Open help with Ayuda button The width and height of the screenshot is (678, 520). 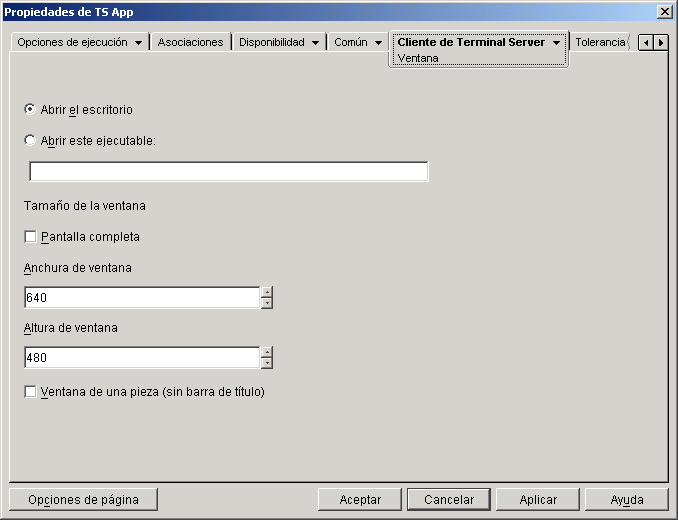(x=627, y=500)
